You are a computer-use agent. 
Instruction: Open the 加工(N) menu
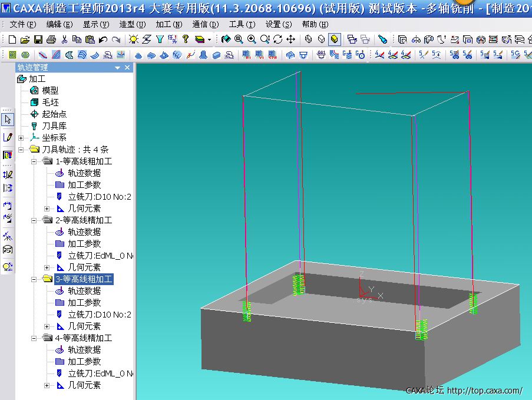click(168, 24)
